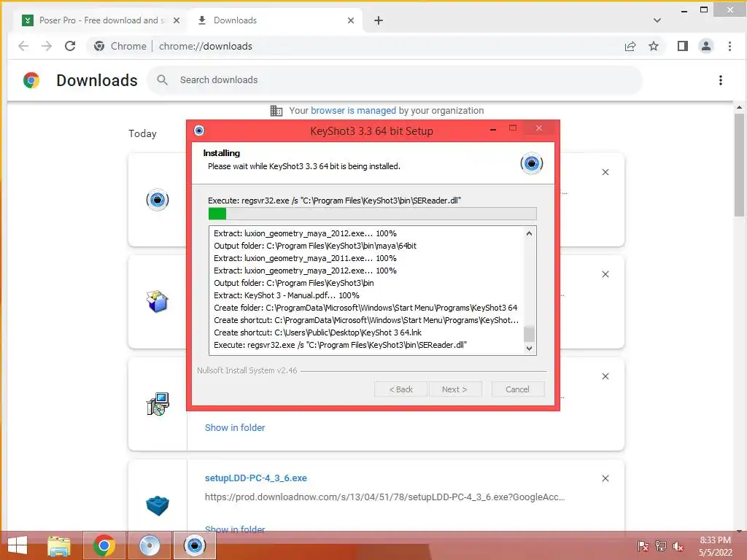Share this page via the share icon
This screenshot has height=560, width=747.
(x=630, y=46)
